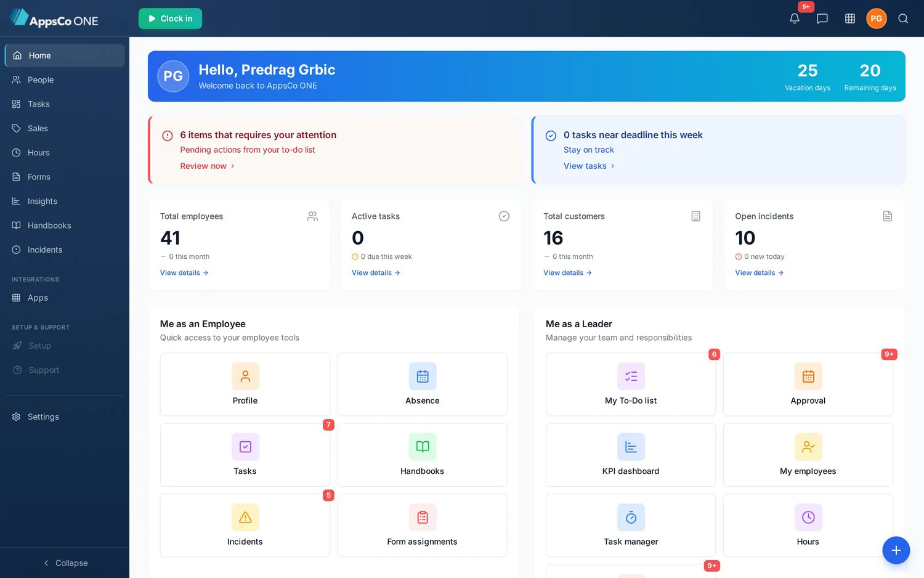
Task: Open the Approval tile
Action: pos(808,385)
